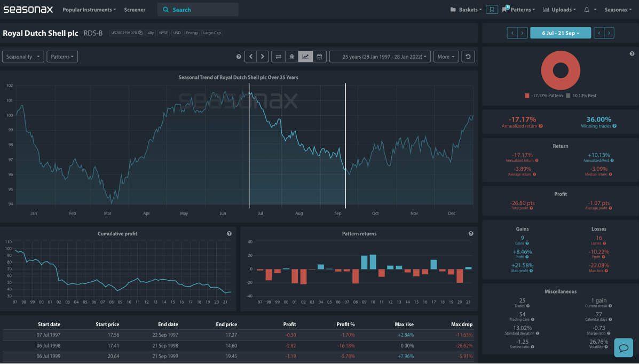Click help icon next to Max. profit
The height and width of the screenshot is (364, 639).
(x=531, y=271)
